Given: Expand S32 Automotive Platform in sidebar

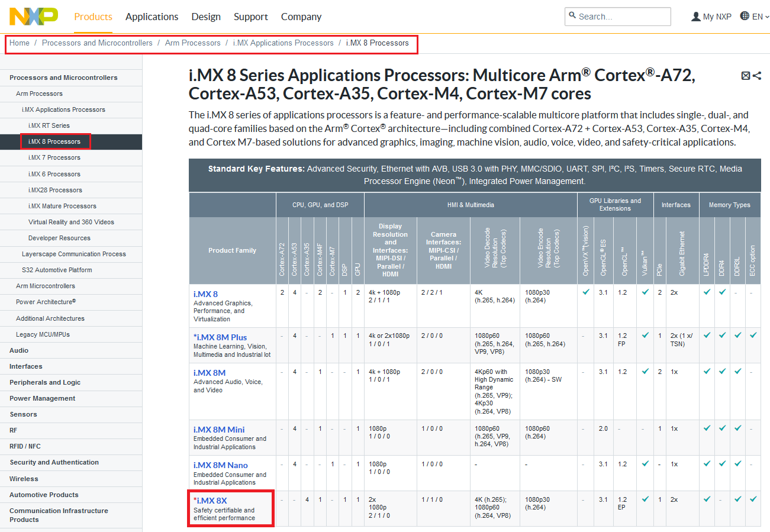Looking at the screenshot, I should (57, 270).
